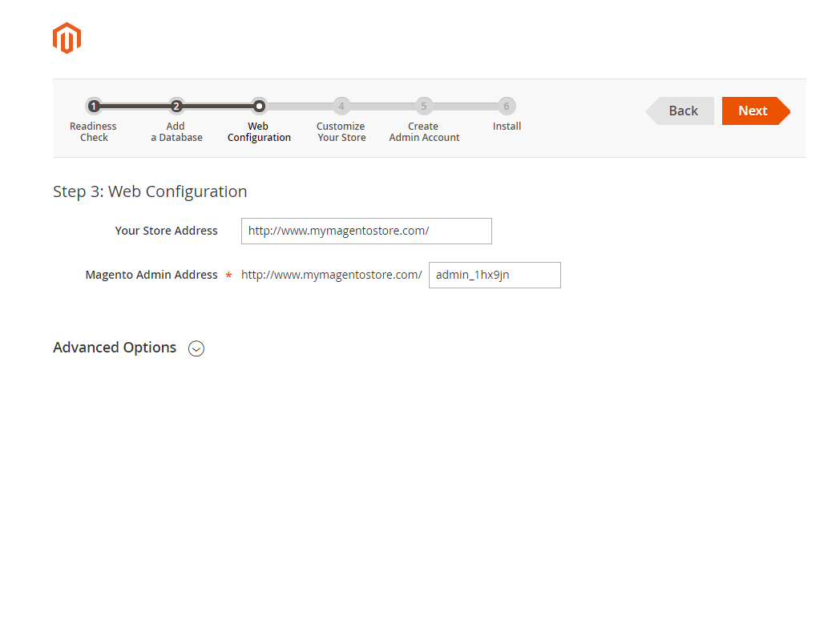Switch to the Readiness Check step
Viewport: 840px width, 628px height.
(94, 131)
